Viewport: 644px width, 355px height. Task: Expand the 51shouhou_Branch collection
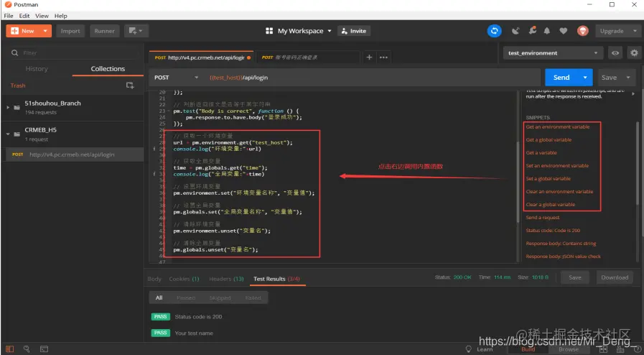point(8,107)
